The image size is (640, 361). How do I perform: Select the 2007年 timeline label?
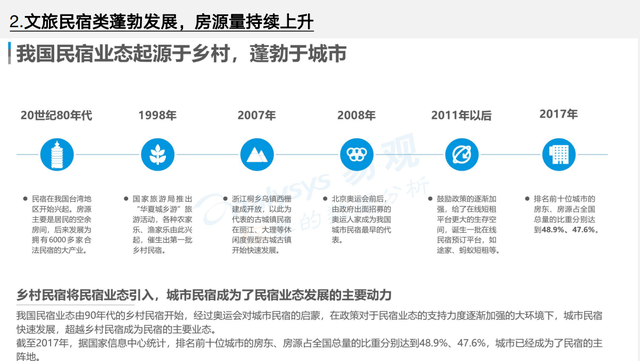point(257,116)
